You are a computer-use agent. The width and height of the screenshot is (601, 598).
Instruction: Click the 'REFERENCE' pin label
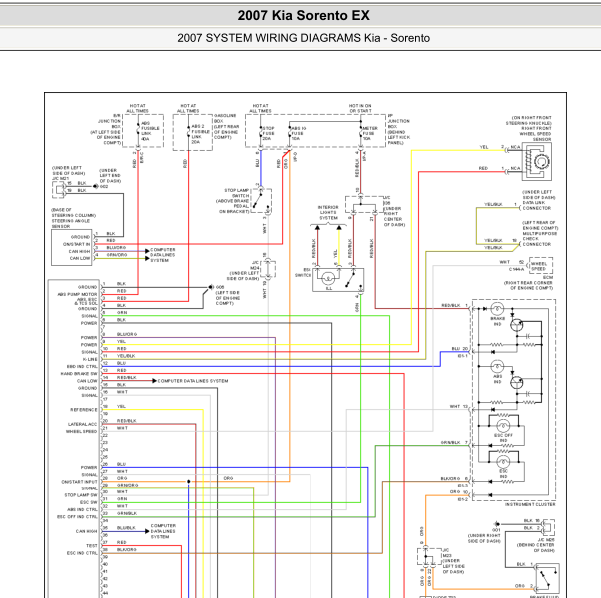pyautogui.click(x=84, y=410)
